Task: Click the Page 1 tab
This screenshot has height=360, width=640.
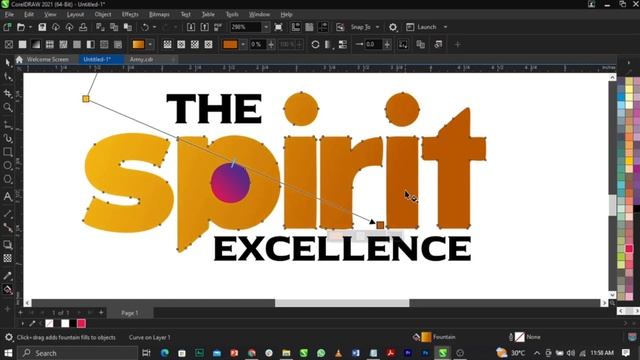Action: (x=130, y=313)
